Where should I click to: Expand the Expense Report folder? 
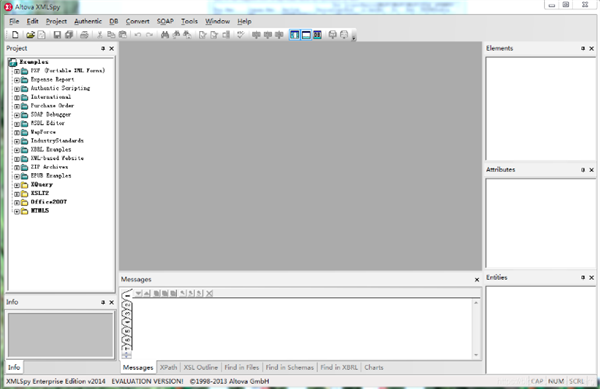(17, 80)
